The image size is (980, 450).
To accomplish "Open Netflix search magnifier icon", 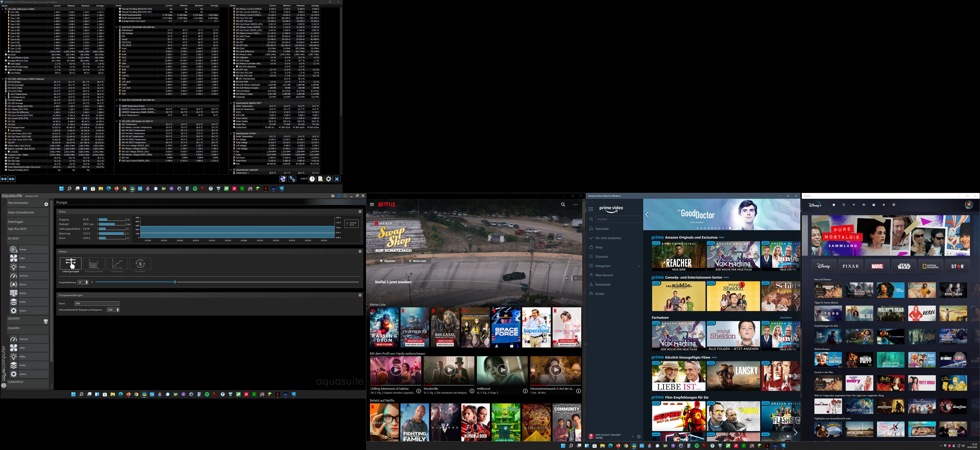I will point(563,204).
